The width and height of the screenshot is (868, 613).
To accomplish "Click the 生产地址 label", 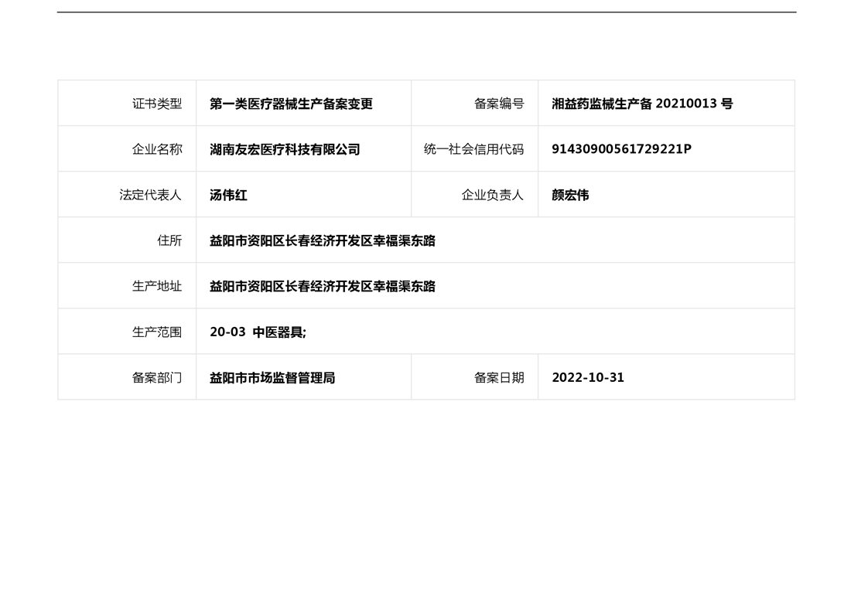I will pyautogui.click(x=157, y=286).
